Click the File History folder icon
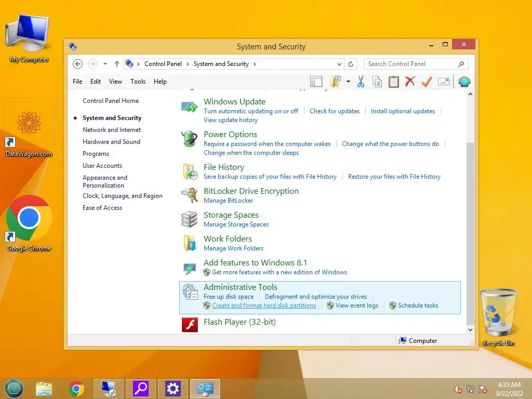532x399 pixels. (190, 171)
